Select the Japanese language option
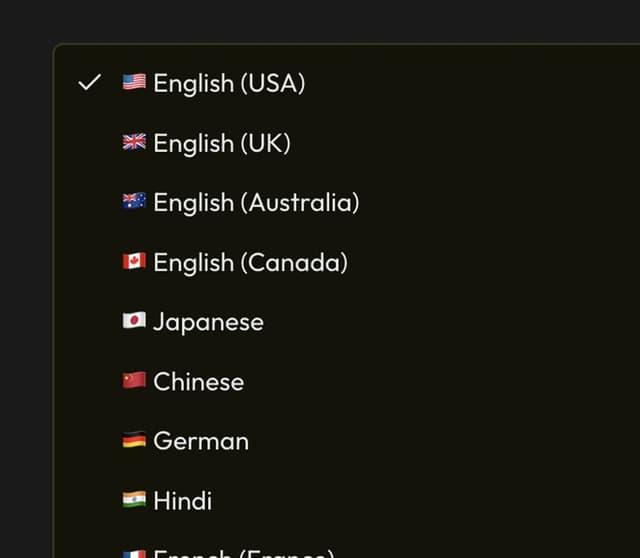The height and width of the screenshot is (558, 640). point(208,322)
